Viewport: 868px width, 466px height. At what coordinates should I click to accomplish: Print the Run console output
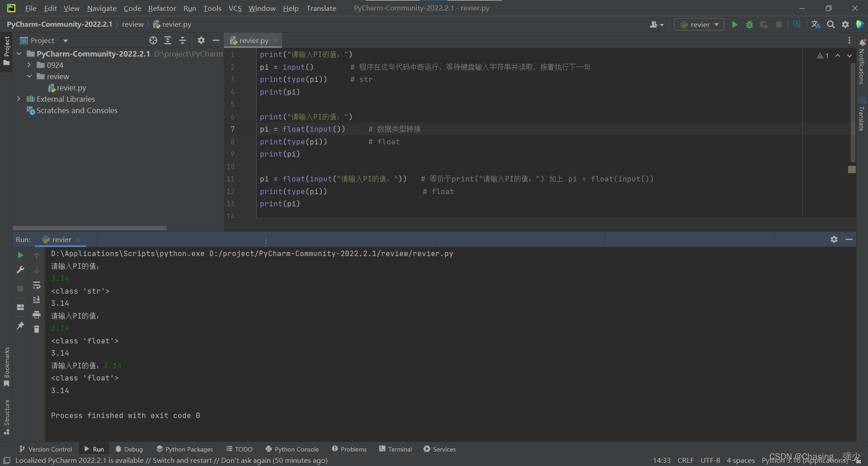(37, 314)
